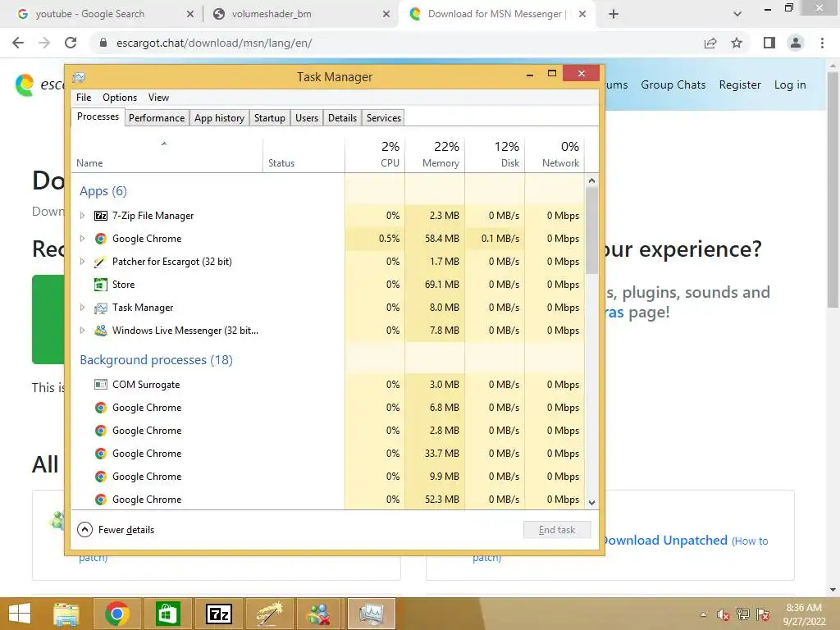Viewport: 840px width, 630px height.
Task: Open the View menu in Task Manager
Action: 158,98
